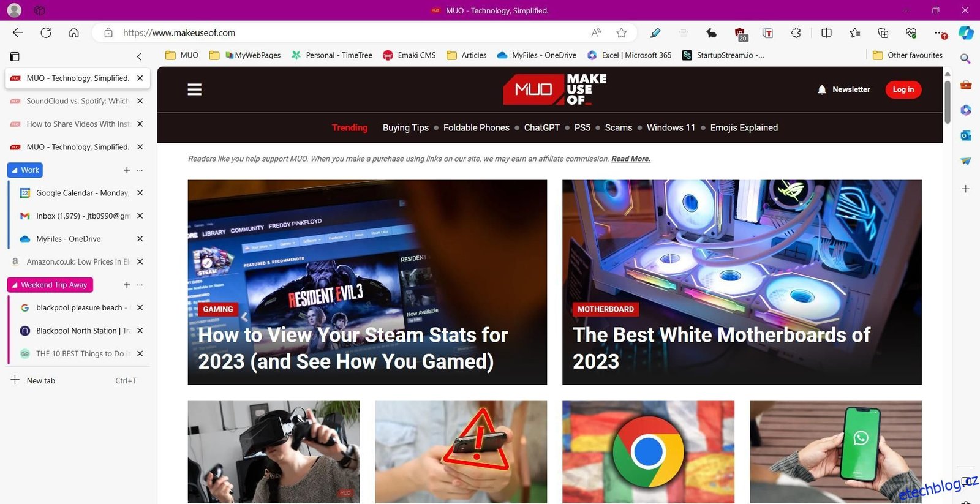Open the Read More affiliate link

pyautogui.click(x=631, y=159)
